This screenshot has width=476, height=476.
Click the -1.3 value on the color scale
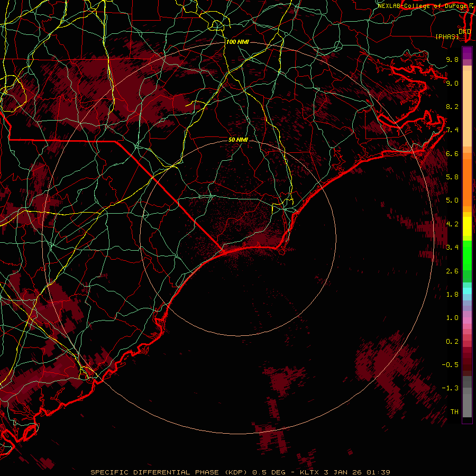click(x=450, y=388)
